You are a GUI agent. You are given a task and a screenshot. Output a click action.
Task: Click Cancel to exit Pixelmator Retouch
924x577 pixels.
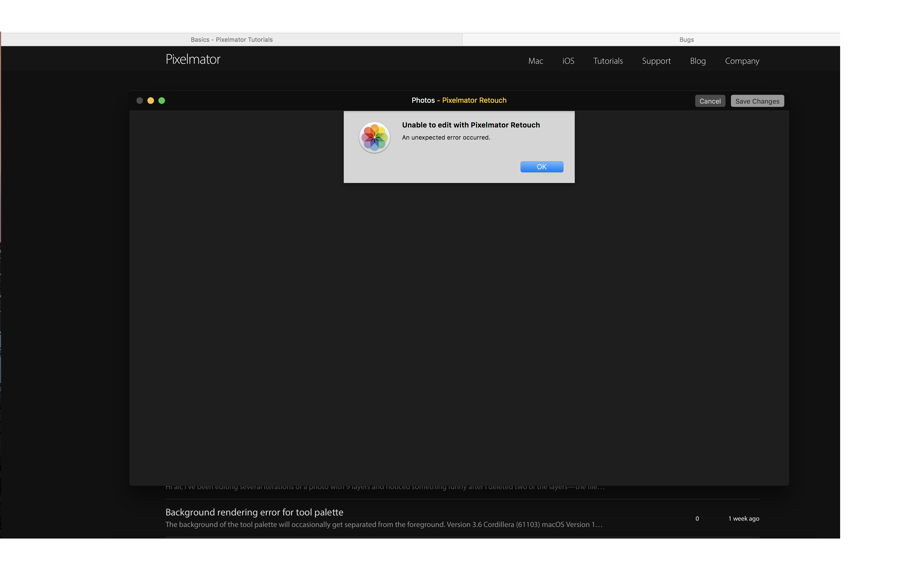pos(710,100)
